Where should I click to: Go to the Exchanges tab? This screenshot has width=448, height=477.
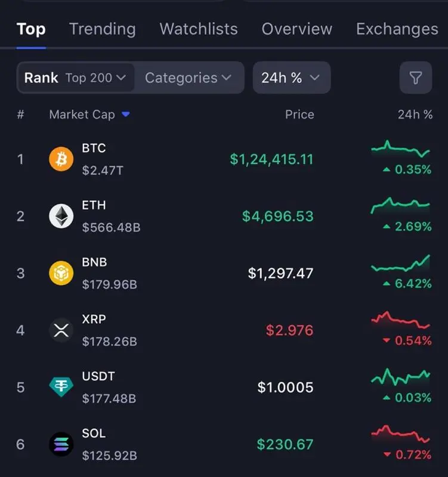click(x=397, y=29)
